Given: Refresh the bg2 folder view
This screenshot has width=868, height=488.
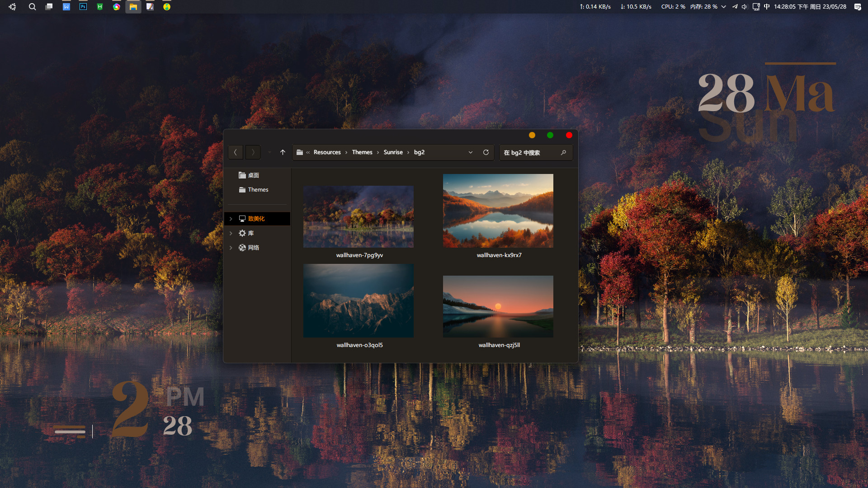Looking at the screenshot, I should (x=486, y=152).
